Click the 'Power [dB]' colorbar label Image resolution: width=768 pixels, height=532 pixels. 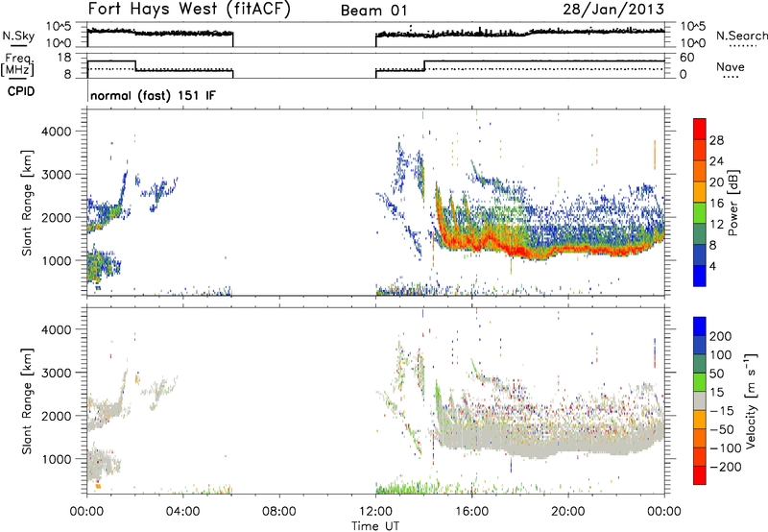pos(732,203)
